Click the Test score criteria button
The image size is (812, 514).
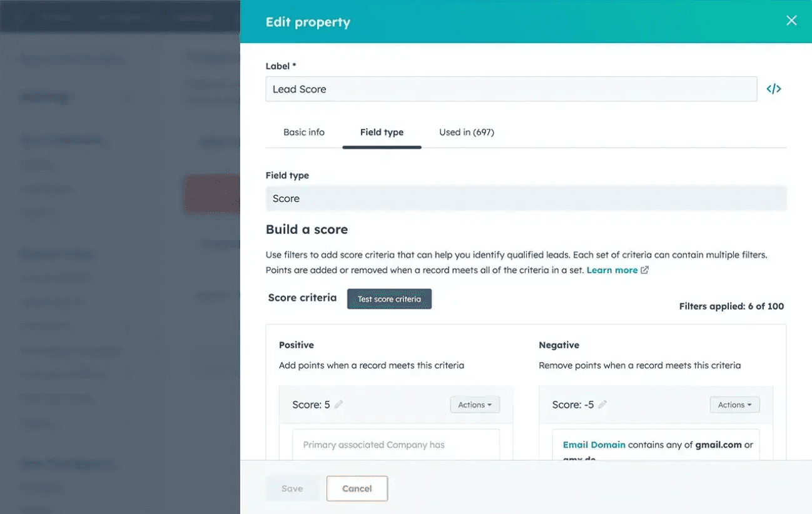click(x=388, y=298)
